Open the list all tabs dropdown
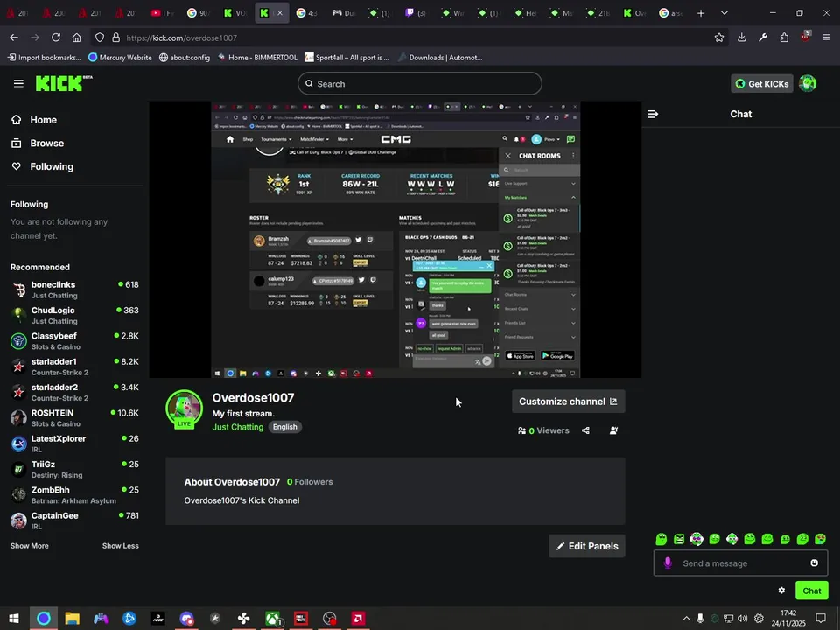Screen dimensions: 840x630 [724, 13]
